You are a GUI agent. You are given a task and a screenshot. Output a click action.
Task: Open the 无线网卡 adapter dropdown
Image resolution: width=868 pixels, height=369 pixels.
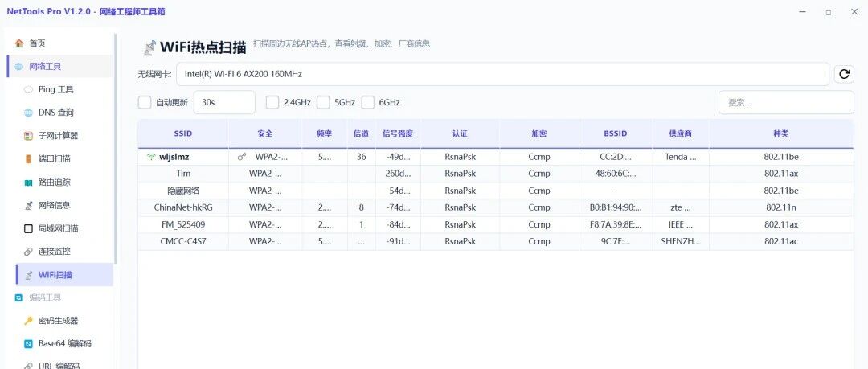point(502,74)
